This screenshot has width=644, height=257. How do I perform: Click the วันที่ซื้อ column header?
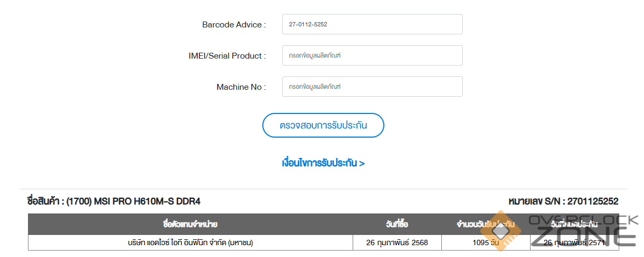tap(397, 224)
